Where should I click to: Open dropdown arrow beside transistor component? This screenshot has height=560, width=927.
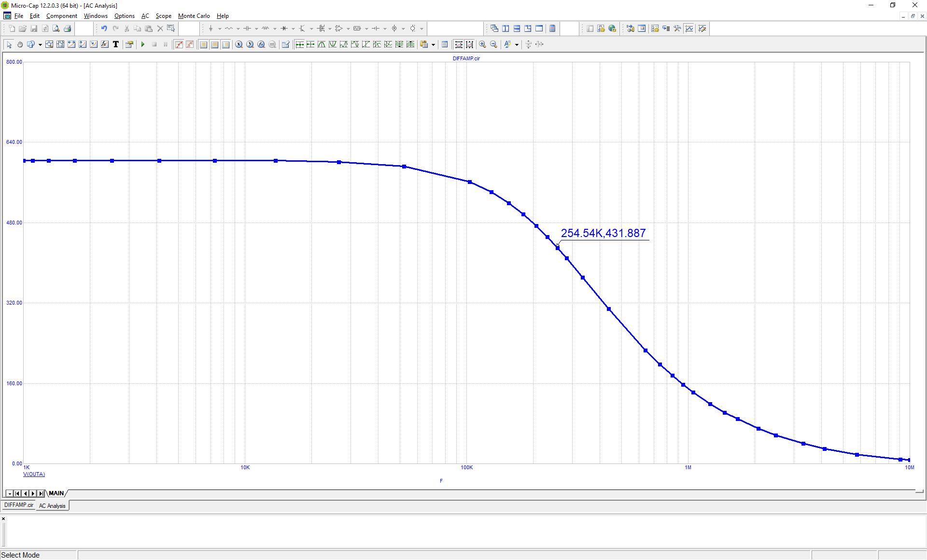tap(311, 28)
